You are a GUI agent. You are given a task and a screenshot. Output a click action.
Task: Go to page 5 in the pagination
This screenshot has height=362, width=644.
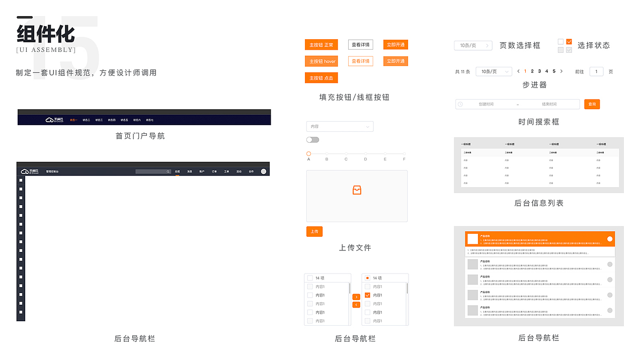pos(554,71)
